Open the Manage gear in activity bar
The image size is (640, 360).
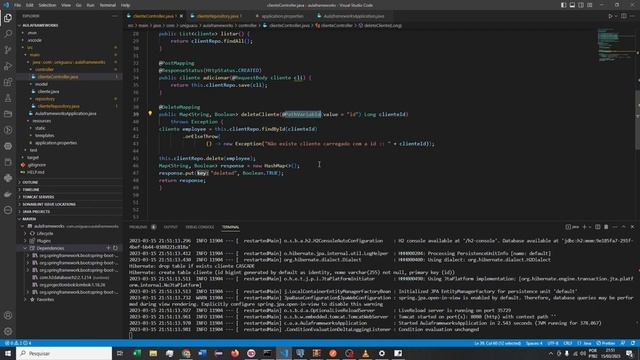(x=8, y=331)
